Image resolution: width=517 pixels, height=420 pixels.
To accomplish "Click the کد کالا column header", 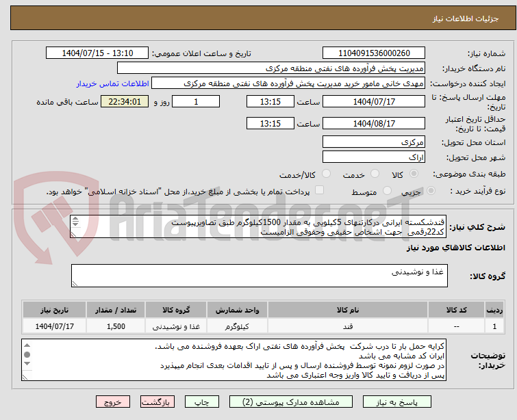I will click(x=456, y=310).
